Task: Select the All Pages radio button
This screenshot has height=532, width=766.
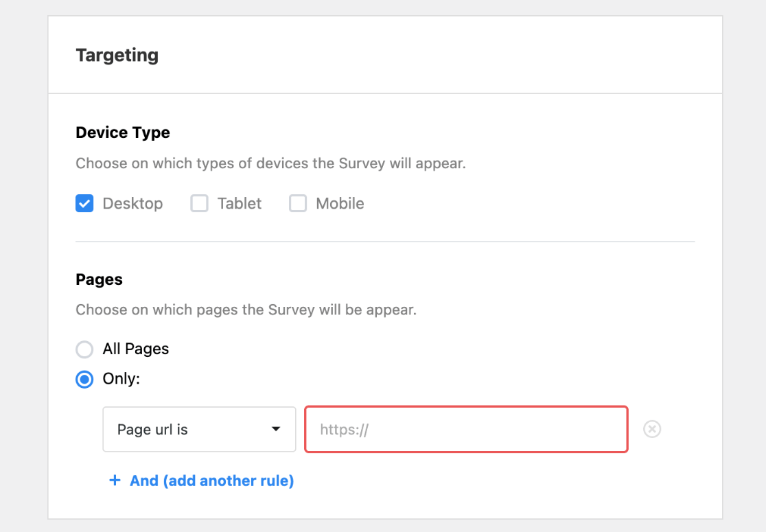Action: [x=84, y=349]
